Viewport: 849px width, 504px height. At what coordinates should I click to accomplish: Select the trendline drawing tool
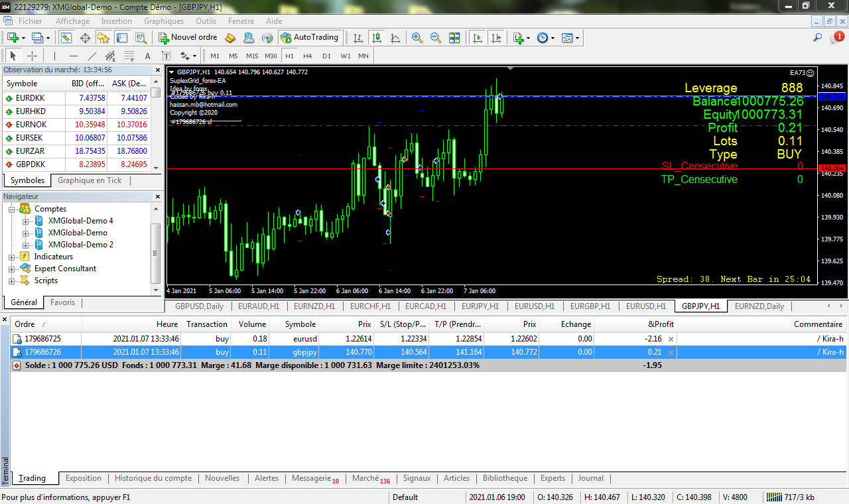(92, 56)
